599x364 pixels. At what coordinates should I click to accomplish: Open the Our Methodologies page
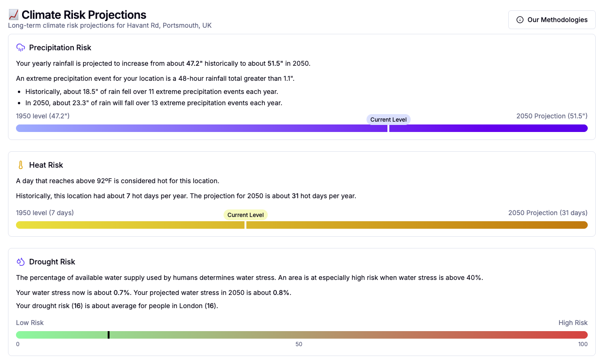[x=552, y=20]
